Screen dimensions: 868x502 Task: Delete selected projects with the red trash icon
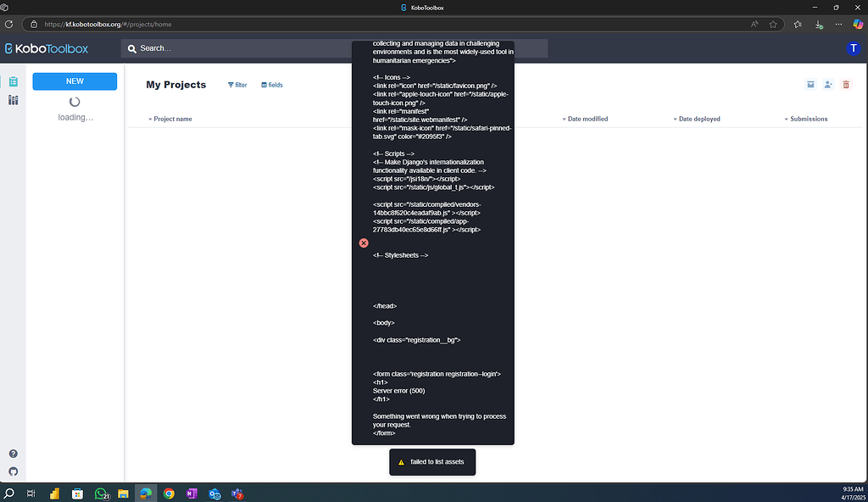pyautogui.click(x=846, y=85)
